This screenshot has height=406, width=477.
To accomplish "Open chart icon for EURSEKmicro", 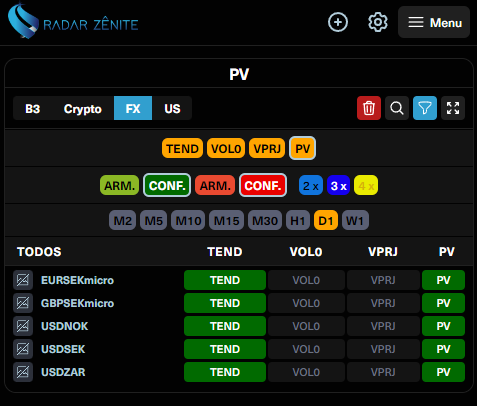I will point(23,280).
